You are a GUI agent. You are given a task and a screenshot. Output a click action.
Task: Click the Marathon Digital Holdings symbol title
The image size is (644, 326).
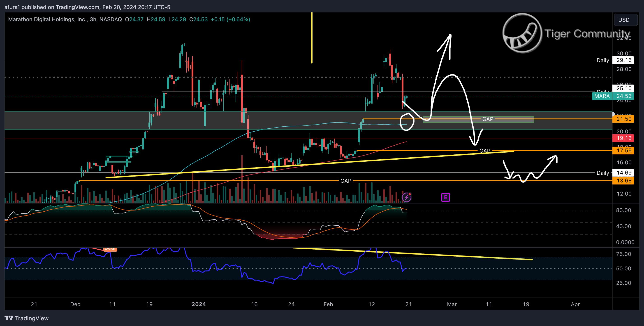point(48,19)
